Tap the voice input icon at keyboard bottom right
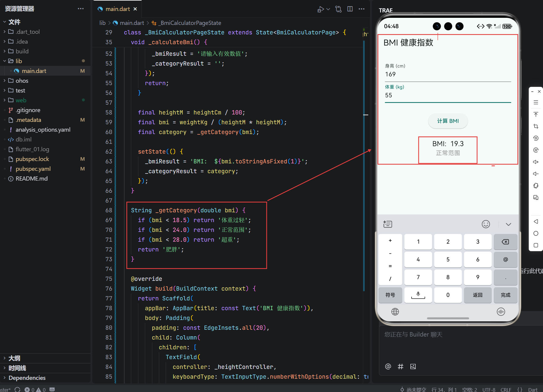 [x=501, y=312]
